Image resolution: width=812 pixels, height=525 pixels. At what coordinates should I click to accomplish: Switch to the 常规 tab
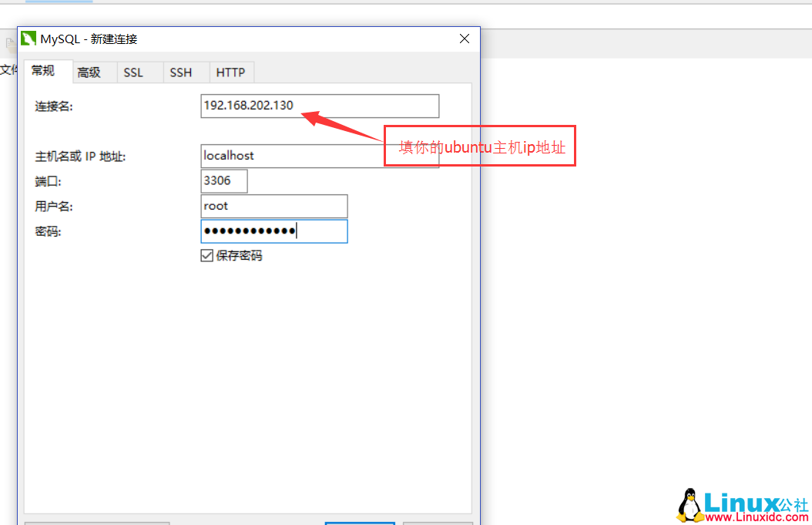[x=48, y=71]
